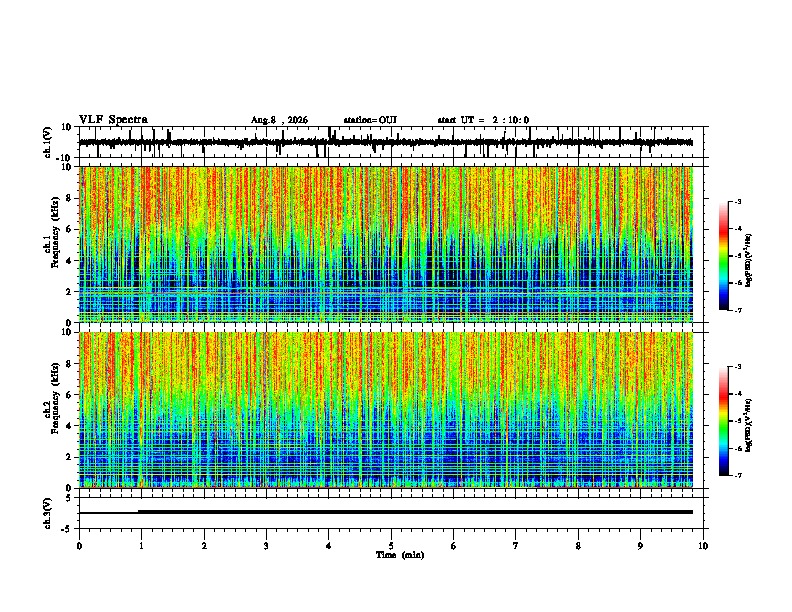Click time axis tick label "0"
This screenshot has width=792, height=612.
(79, 546)
